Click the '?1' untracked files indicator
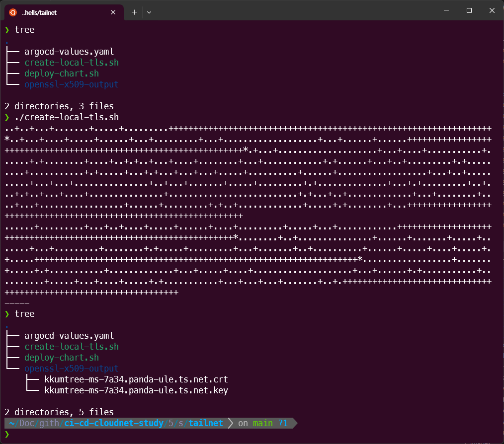Viewport: 504px width, 444px height. pyautogui.click(x=283, y=423)
